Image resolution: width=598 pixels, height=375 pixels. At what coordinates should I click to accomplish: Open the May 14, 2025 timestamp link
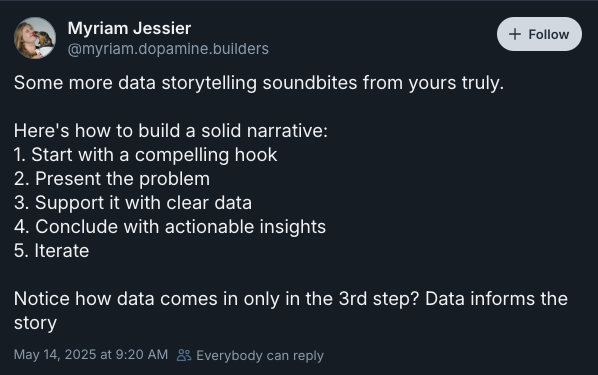coord(91,355)
